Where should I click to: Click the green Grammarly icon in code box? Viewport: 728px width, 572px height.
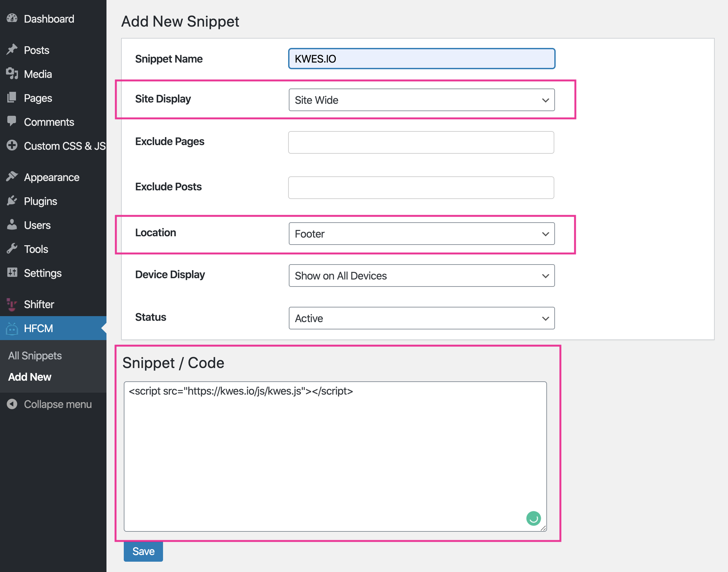(533, 518)
